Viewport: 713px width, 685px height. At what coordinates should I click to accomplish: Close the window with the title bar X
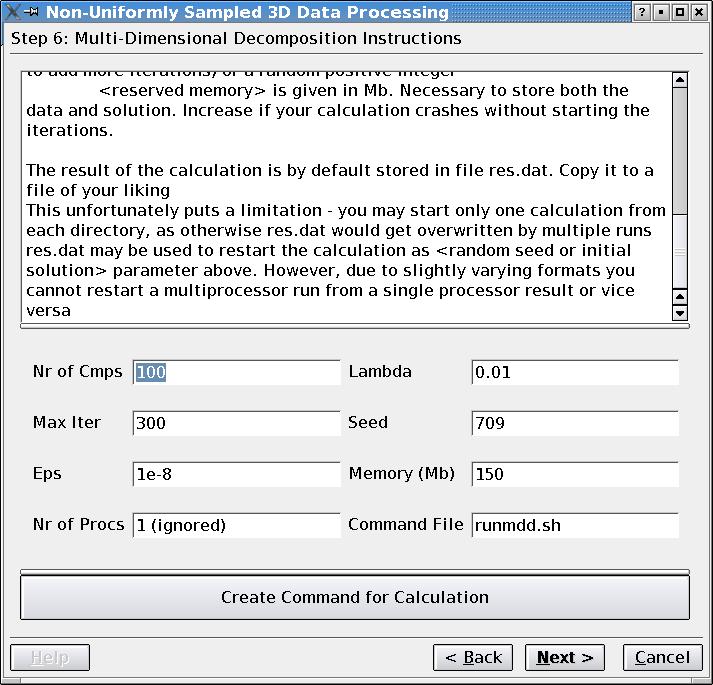click(x=699, y=13)
